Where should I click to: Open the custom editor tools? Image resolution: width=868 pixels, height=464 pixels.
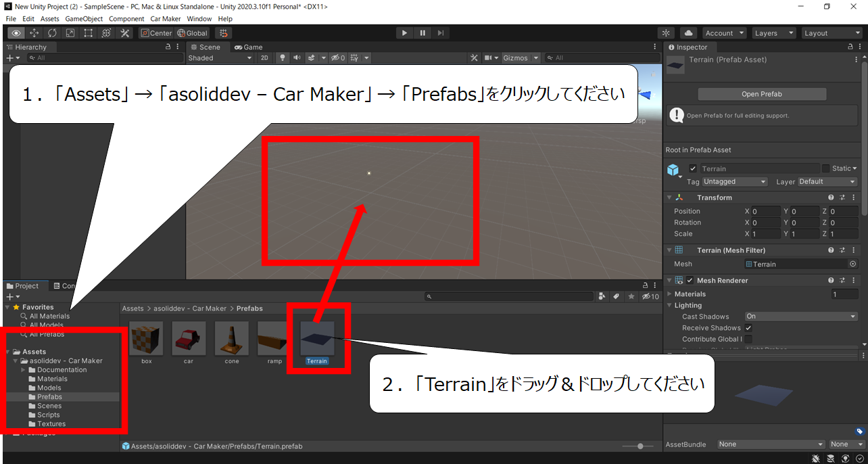coord(125,33)
